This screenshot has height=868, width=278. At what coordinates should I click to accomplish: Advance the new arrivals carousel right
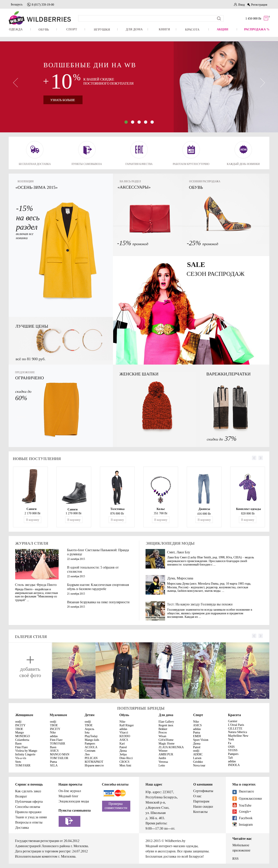pyautogui.click(x=260, y=458)
